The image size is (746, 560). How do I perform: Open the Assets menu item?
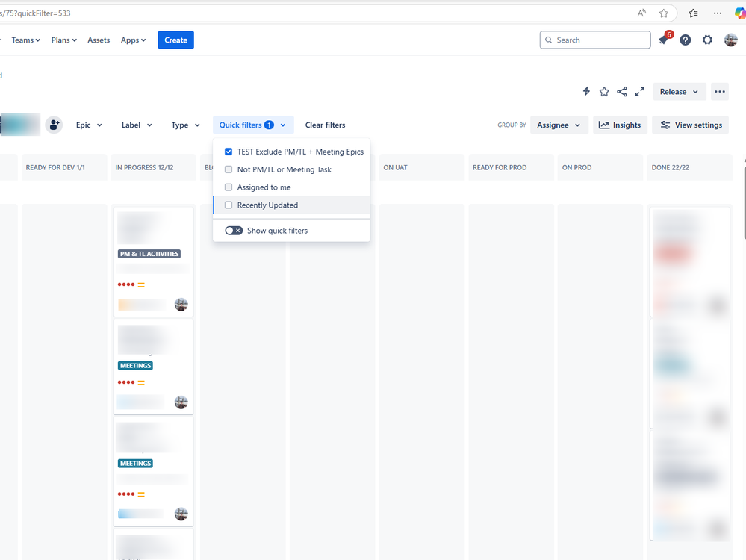[x=99, y=40]
